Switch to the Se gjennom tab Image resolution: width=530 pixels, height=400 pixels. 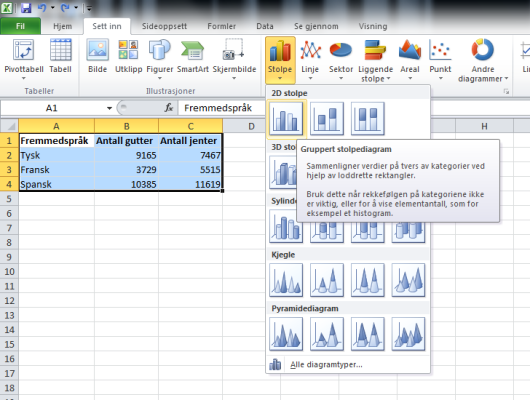click(316, 26)
